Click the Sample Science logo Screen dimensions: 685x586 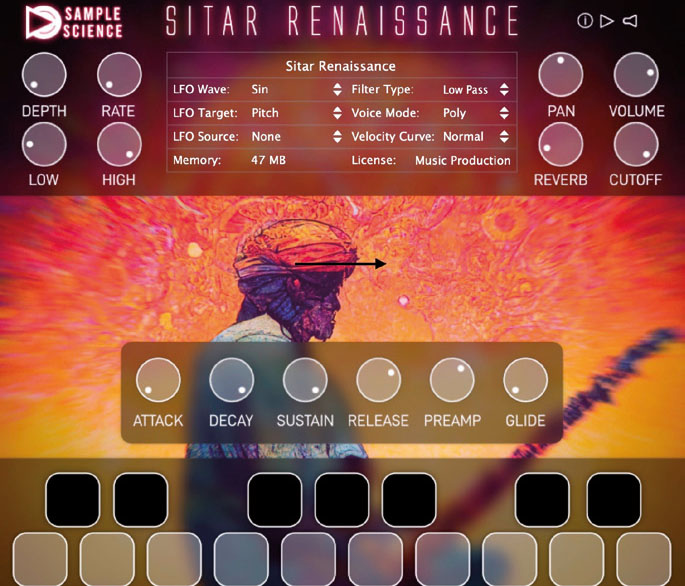pos(74,22)
